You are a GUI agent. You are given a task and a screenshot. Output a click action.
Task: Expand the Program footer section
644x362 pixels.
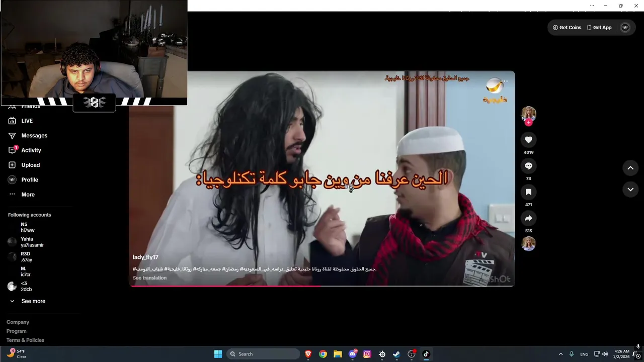pyautogui.click(x=17, y=331)
